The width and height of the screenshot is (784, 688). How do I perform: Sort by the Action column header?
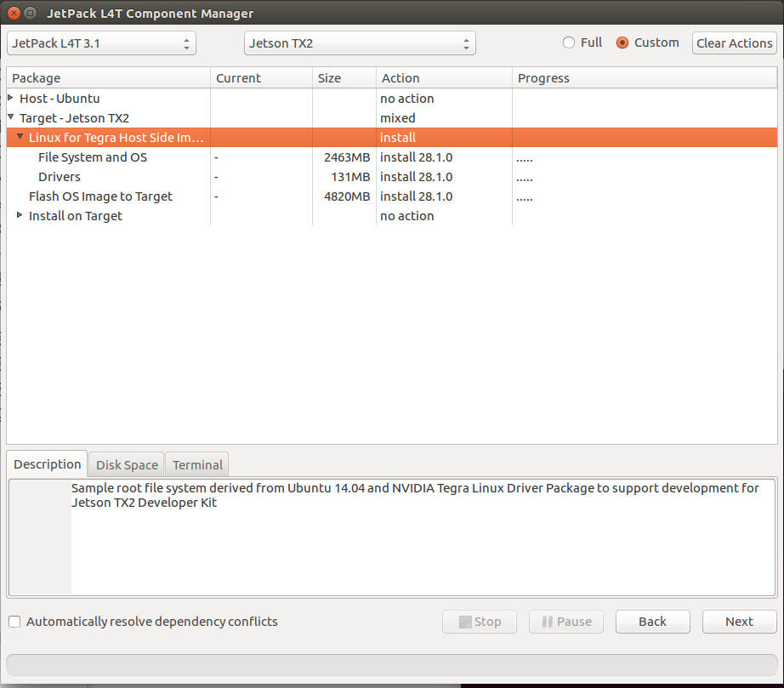(x=444, y=78)
